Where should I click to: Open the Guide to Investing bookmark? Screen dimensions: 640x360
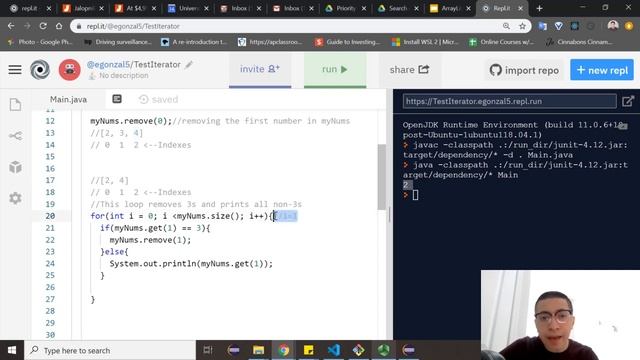point(348,42)
